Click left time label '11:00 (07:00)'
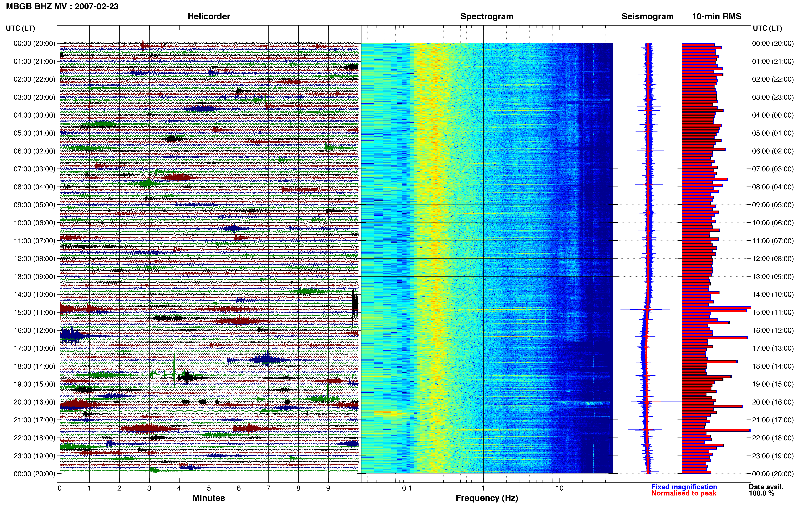The image size is (812, 508). (x=34, y=241)
